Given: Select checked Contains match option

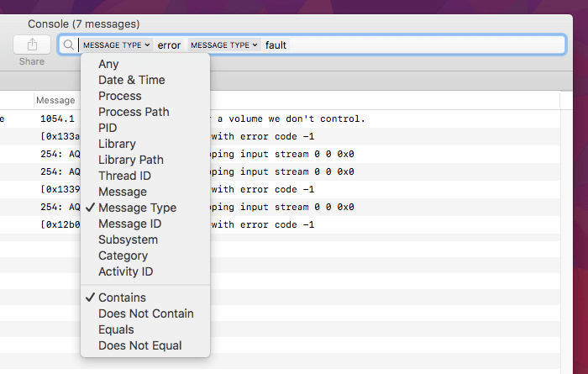Looking at the screenshot, I should [145, 298].
